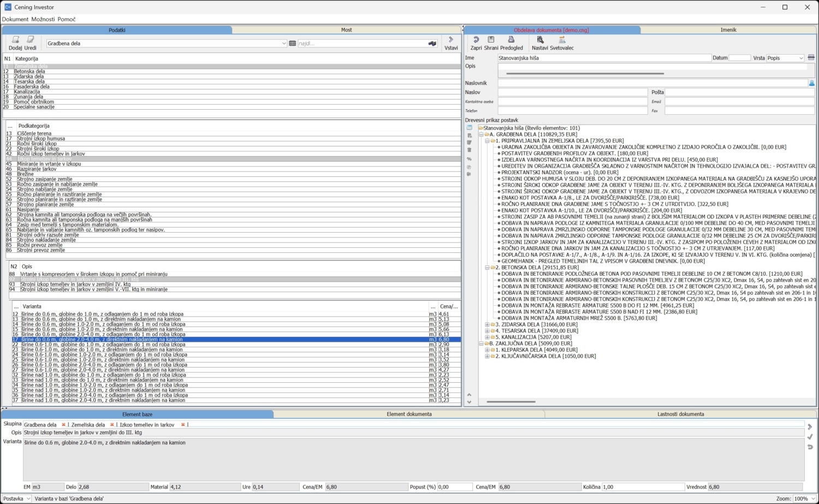819x504 pixels.
Task: Launch the Svetovalec advisor
Action: pos(562,40)
